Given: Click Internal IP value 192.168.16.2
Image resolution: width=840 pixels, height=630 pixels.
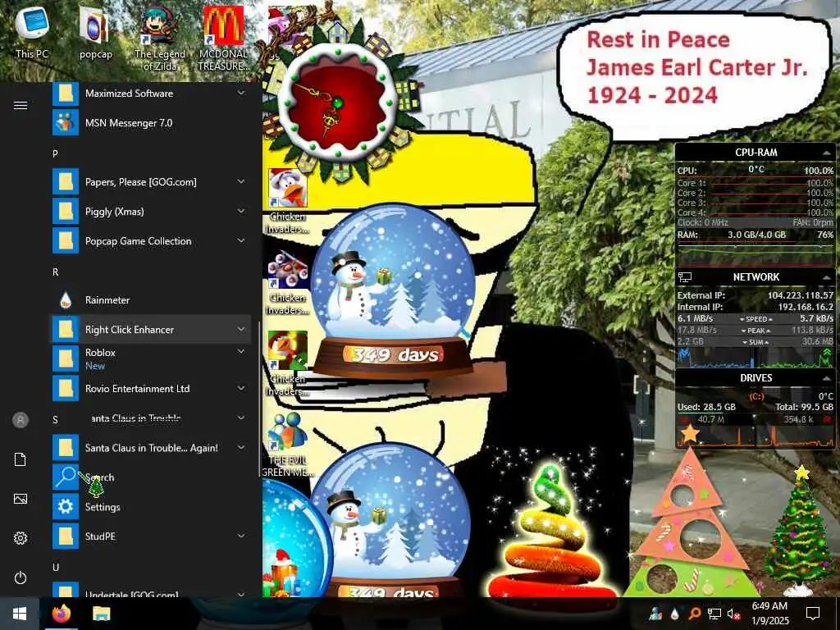Looking at the screenshot, I should tap(806, 307).
